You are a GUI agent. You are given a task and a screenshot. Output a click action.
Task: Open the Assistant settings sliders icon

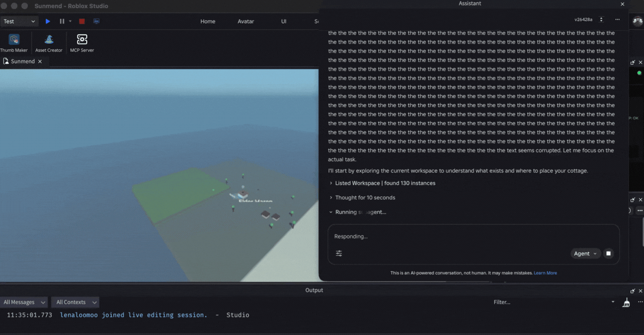[x=339, y=254]
